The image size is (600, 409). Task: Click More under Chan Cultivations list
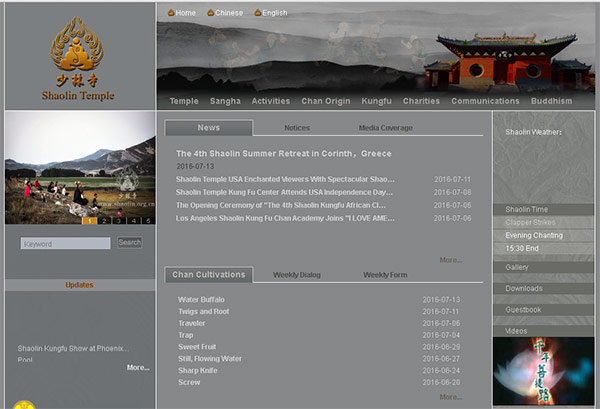point(451,397)
